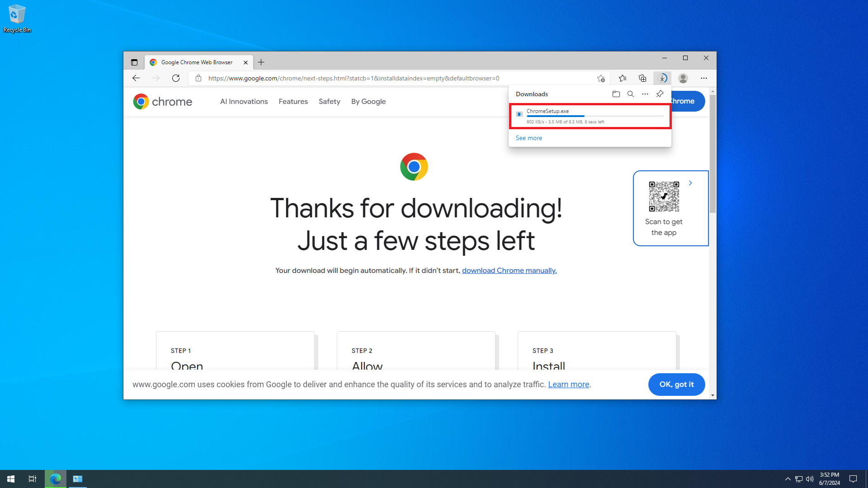Open the By Google menu item
The height and width of the screenshot is (488, 868).
click(368, 102)
